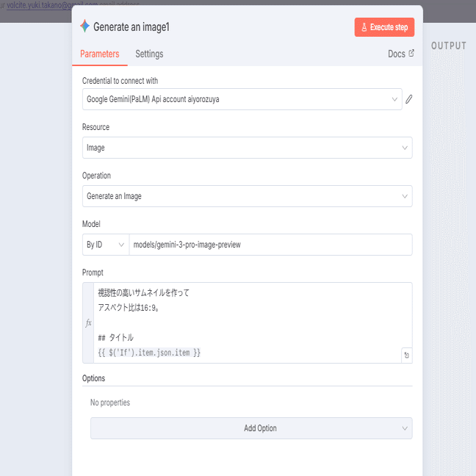Click the flask icon on Execute step
Viewport: 476px width, 476px height.
[x=364, y=27]
